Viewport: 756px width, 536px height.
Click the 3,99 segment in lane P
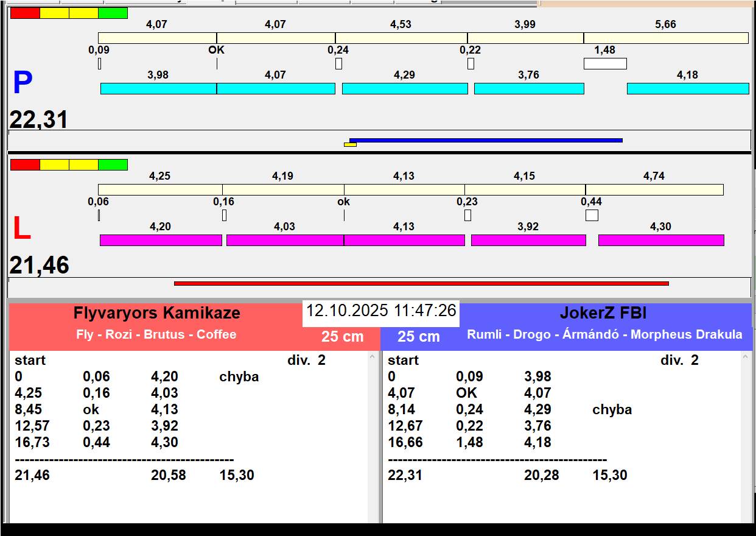click(x=525, y=38)
